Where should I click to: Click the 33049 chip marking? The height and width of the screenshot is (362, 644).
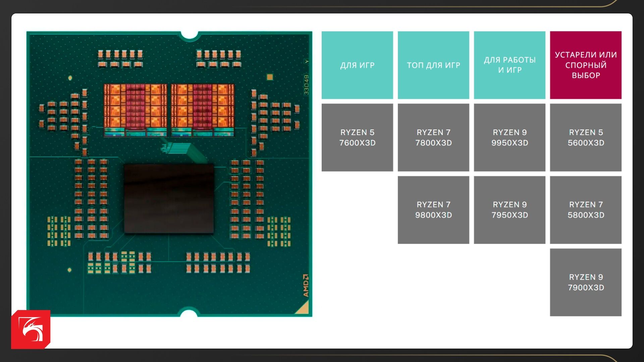[x=306, y=84]
